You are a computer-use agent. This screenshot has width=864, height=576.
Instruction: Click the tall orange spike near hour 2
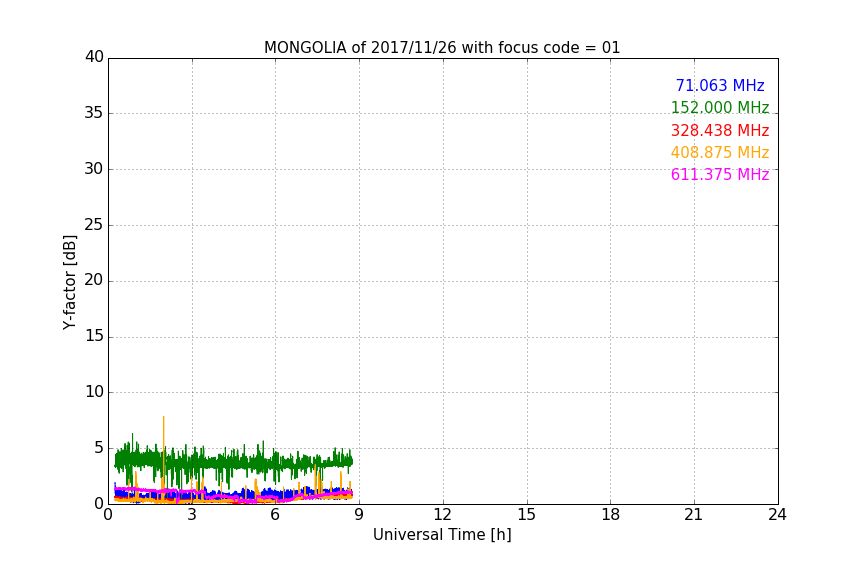(164, 435)
